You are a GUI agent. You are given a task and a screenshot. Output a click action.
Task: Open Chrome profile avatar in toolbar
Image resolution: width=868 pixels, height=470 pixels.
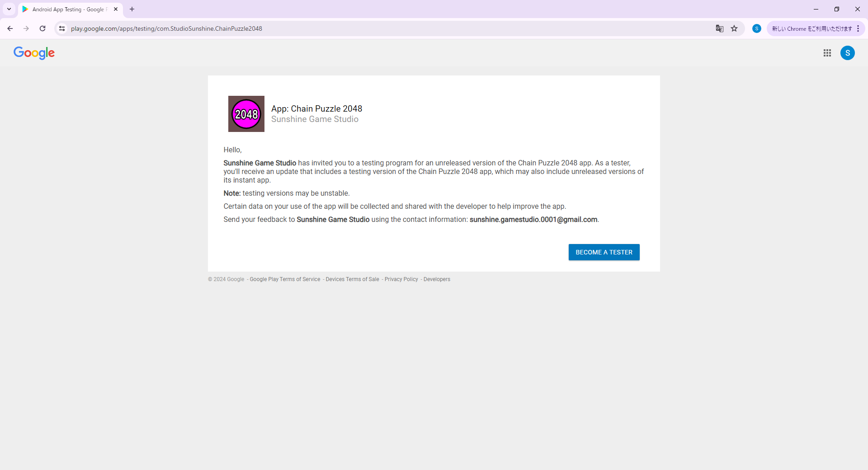pos(757,28)
